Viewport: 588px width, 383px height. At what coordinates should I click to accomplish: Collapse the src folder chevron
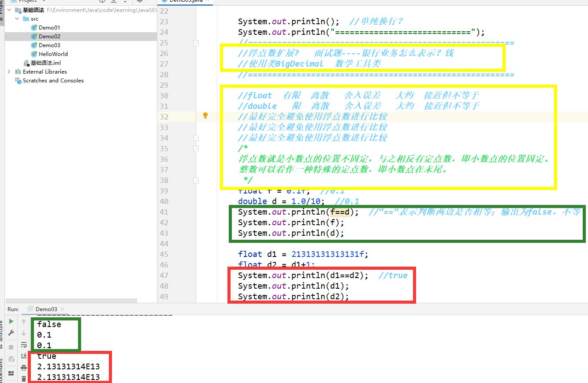point(17,19)
